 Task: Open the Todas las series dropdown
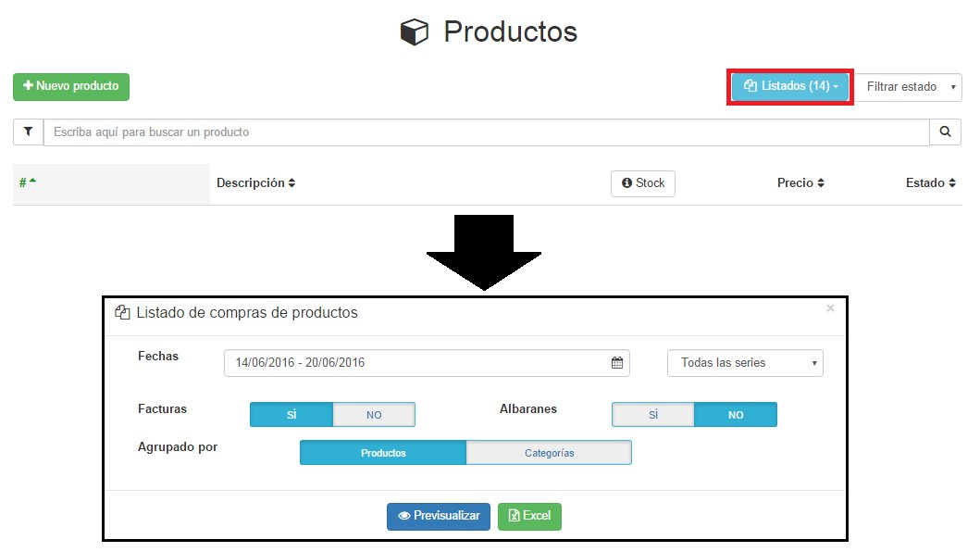tap(745, 363)
